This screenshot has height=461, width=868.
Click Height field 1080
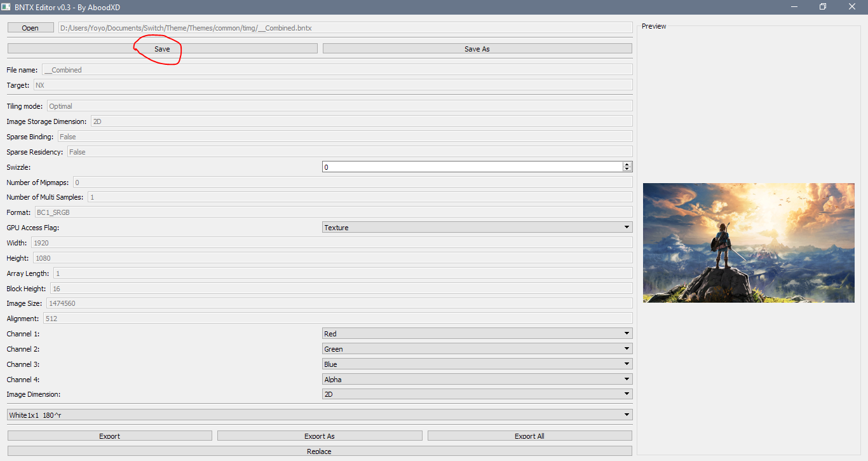(332, 258)
